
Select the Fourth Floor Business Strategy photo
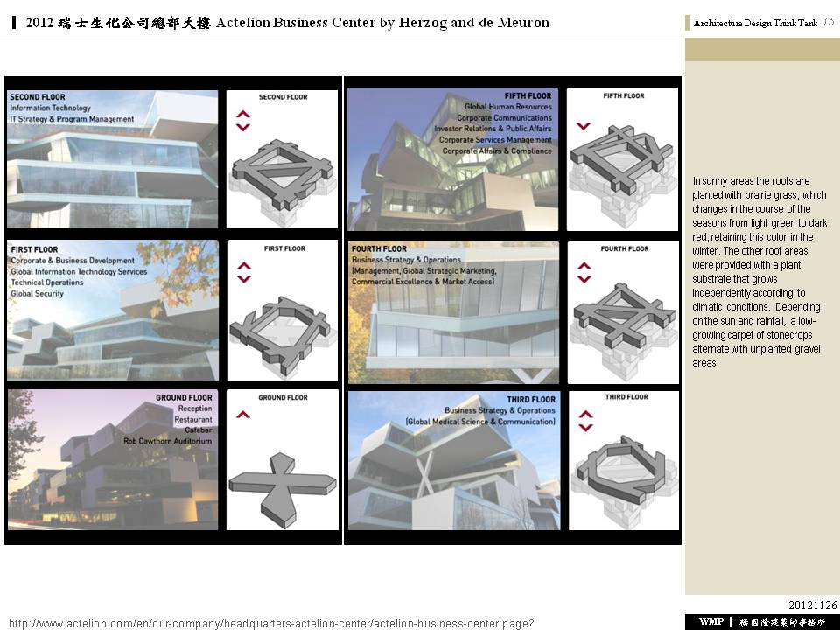(x=453, y=312)
